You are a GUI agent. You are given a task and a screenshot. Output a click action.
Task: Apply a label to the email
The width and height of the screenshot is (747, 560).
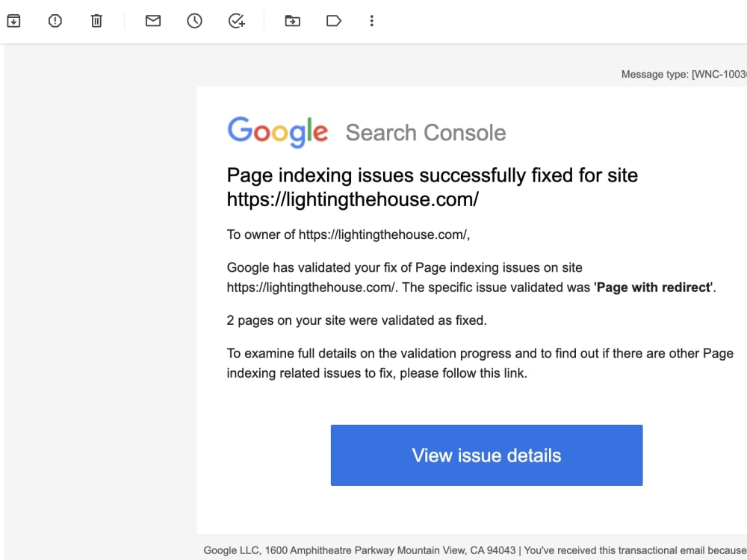333,20
